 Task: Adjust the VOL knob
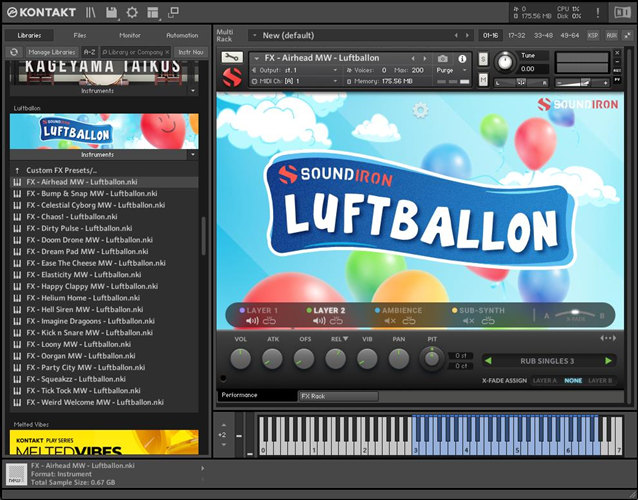[x=241, y=358]
